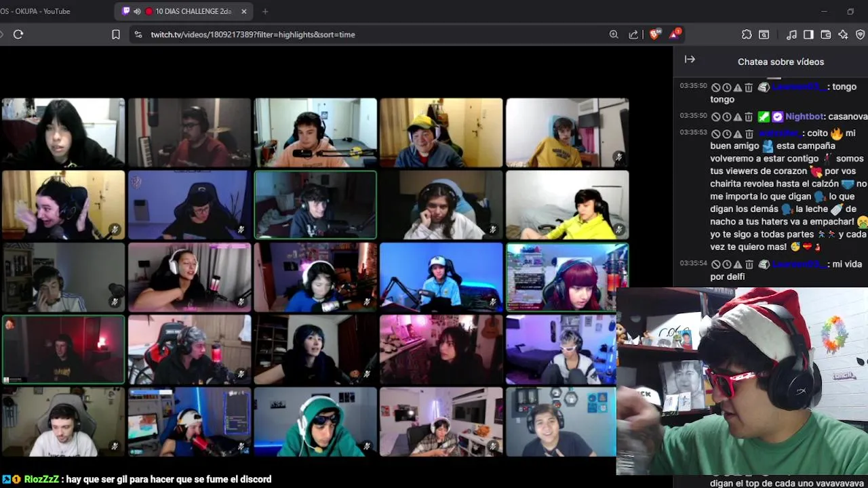
Task: Click Nightbot's verified checkmark badge
Action: click(x=777, y=117)
